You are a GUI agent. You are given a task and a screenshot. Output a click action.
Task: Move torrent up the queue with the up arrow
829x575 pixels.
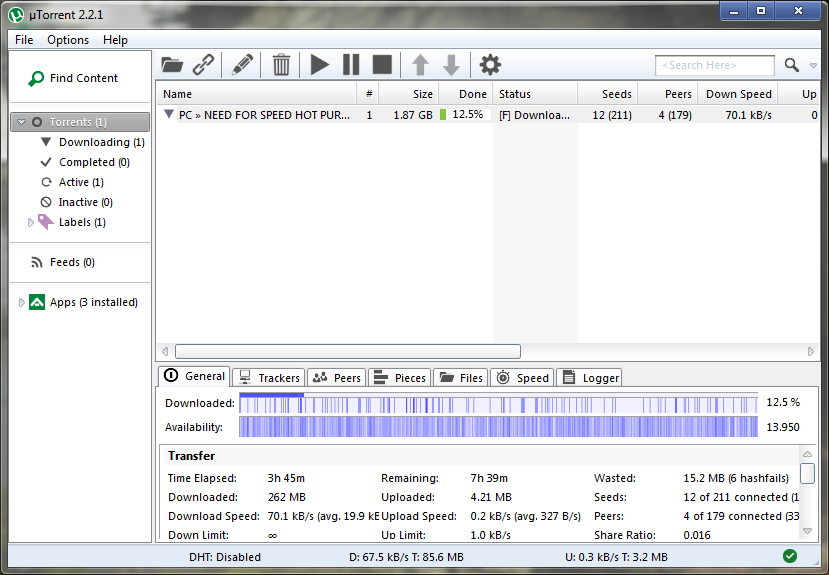[420, 65]
